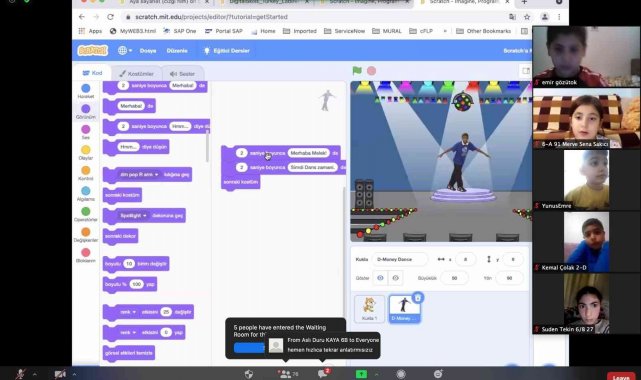Open the renk dropdown in etkisini yap block
This screenshot has width=641, height=380.
[128, 332]
